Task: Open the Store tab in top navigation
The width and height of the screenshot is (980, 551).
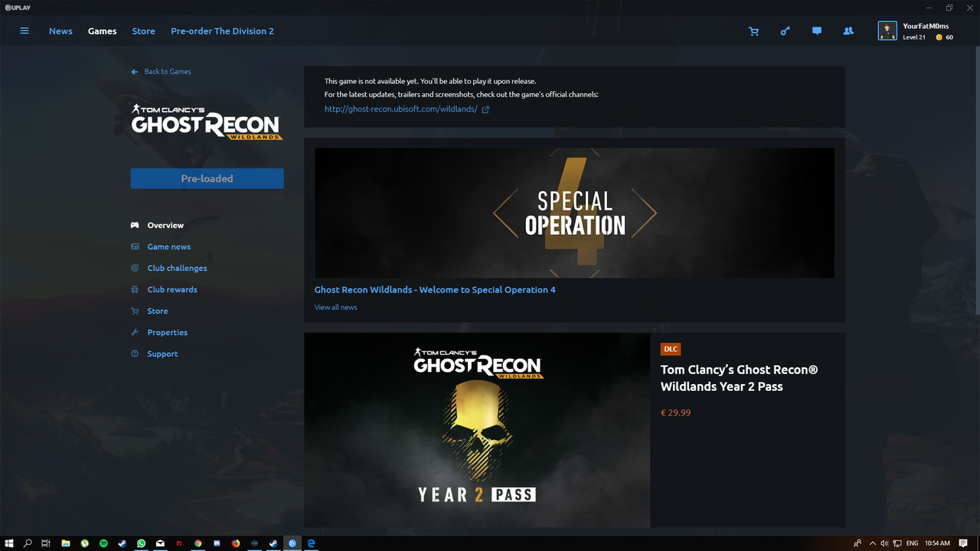Action: click(143, 31)
